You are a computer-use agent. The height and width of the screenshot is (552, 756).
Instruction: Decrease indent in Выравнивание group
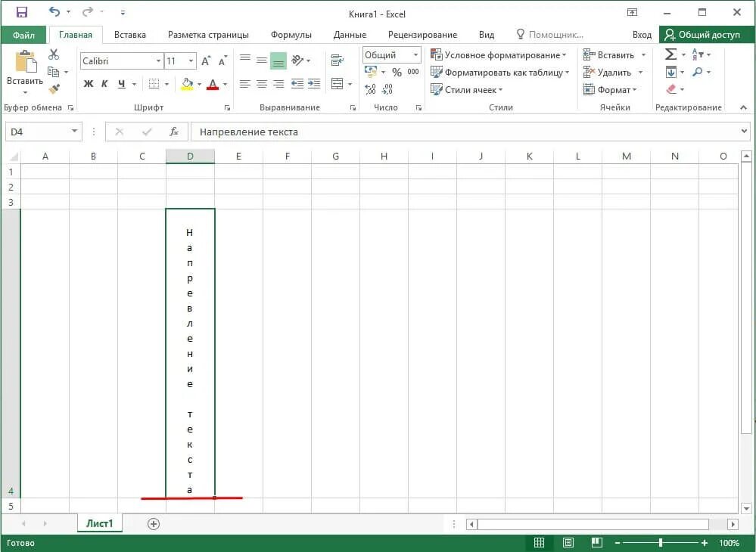tap(297, 84)
